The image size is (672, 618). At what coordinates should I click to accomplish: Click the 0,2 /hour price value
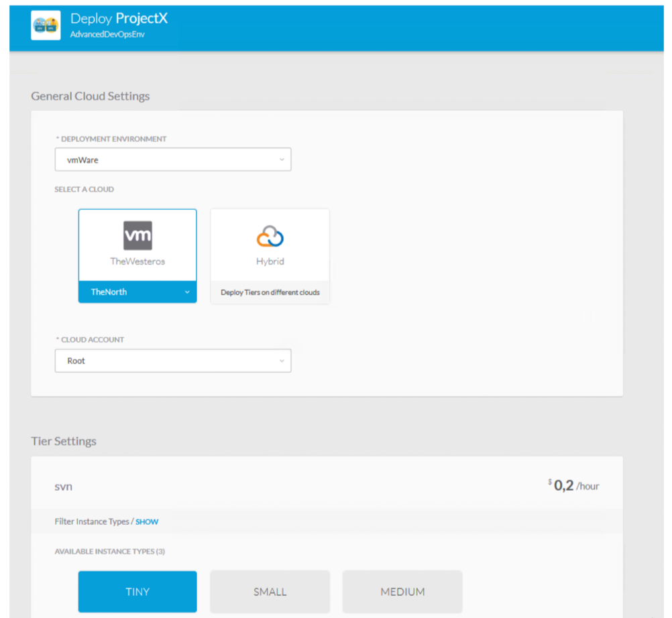pyautogui.click(x=573, y=485)
